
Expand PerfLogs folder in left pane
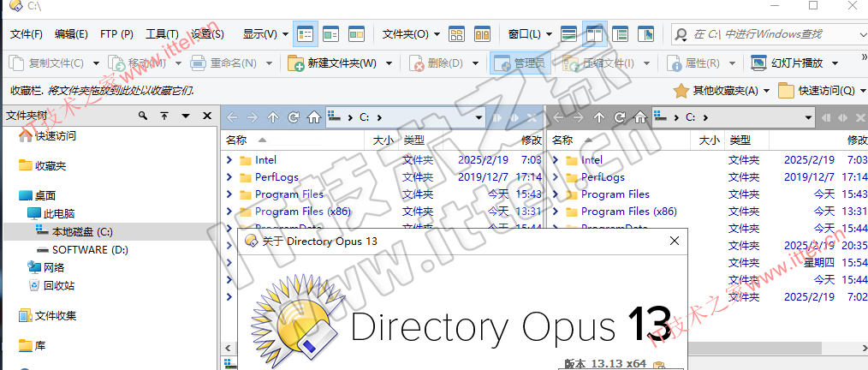point(229,177)
